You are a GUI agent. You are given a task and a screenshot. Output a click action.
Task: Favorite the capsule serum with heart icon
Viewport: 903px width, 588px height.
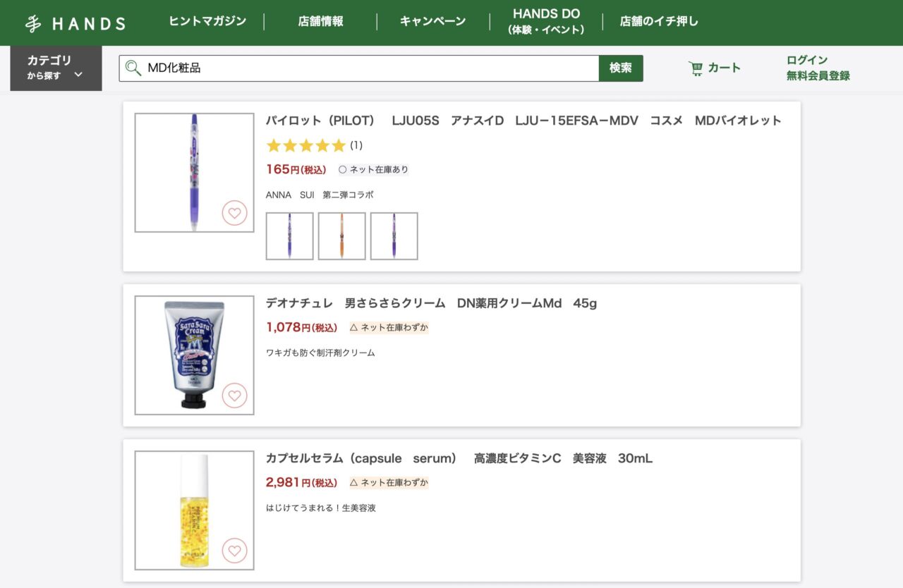[x=235, y=551]
